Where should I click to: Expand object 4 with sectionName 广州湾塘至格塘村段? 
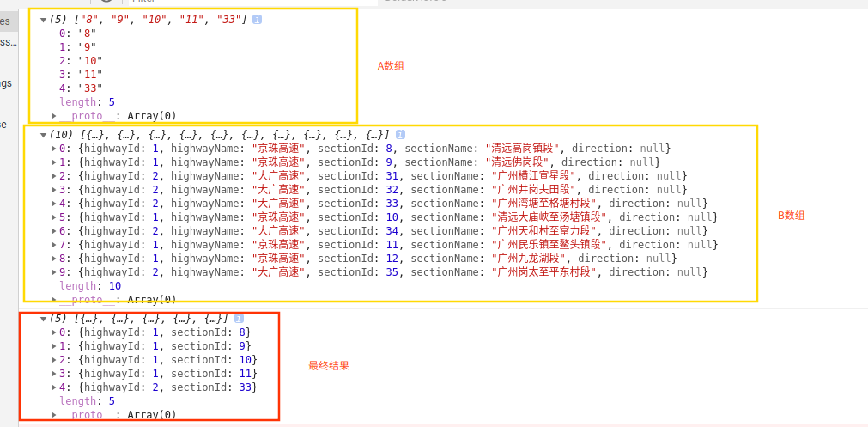(53, 204)
